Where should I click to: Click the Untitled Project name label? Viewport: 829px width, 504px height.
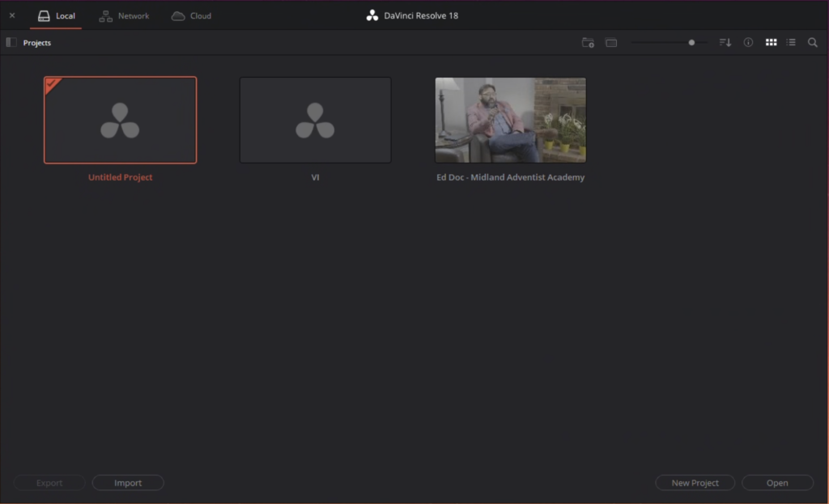[x=120, y=177]
